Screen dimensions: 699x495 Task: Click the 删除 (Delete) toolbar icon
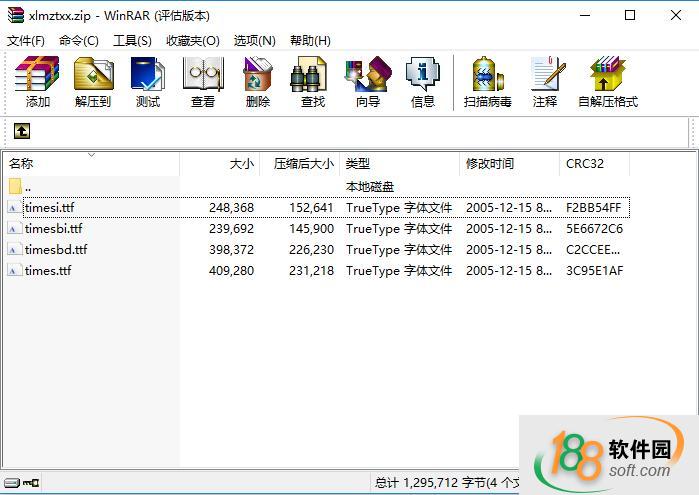[x=258, y=82]
